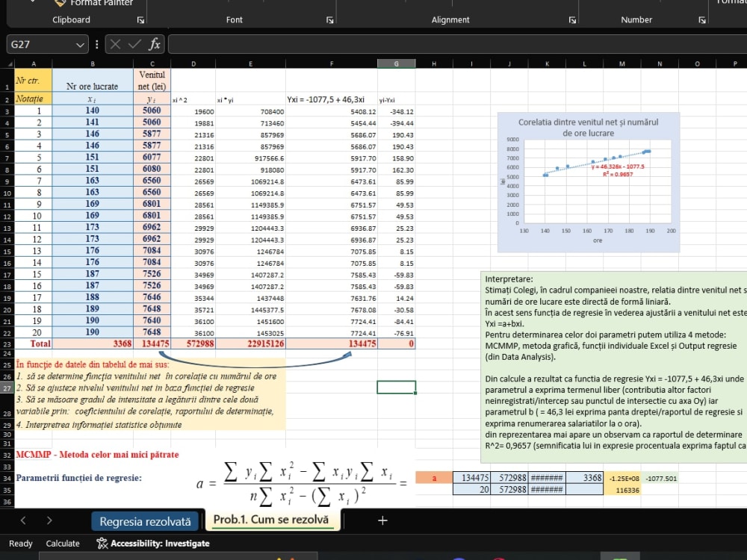Click the Select All corner triangle
The image size is (747, 560).
[x=10, y=63]
